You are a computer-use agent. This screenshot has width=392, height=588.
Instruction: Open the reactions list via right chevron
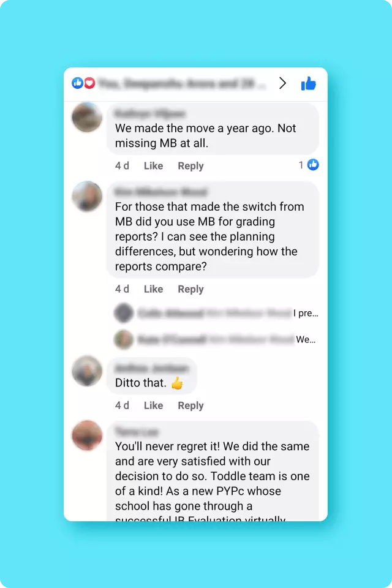pyautogui.click(x=282, y=83)
